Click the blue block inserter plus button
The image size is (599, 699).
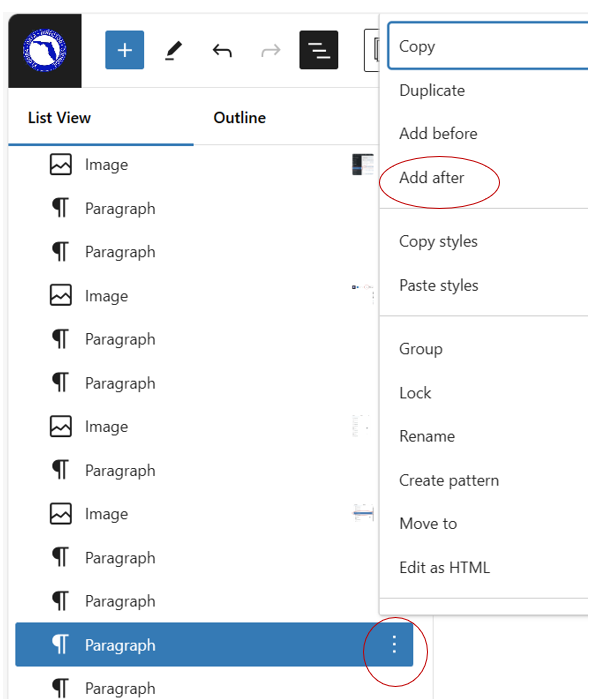[124, 50]
